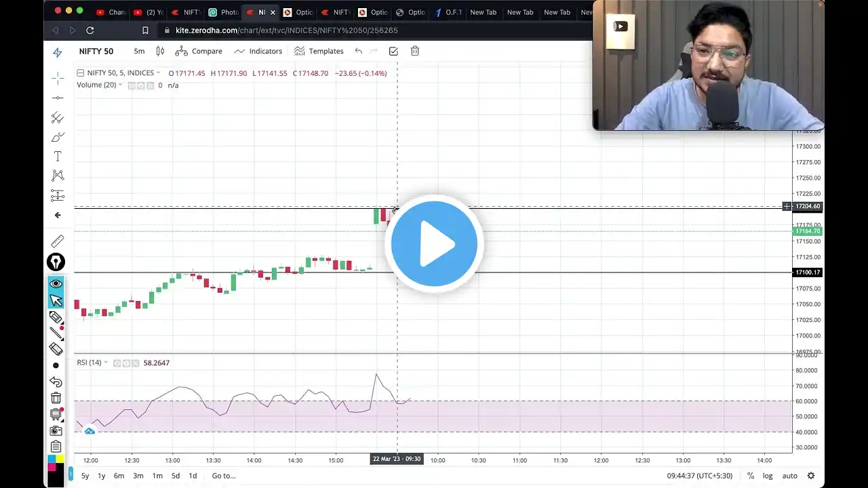The width and height of the screenshot is (868, 488).
Task: Open the Go to... date picker
Action: 224,476
